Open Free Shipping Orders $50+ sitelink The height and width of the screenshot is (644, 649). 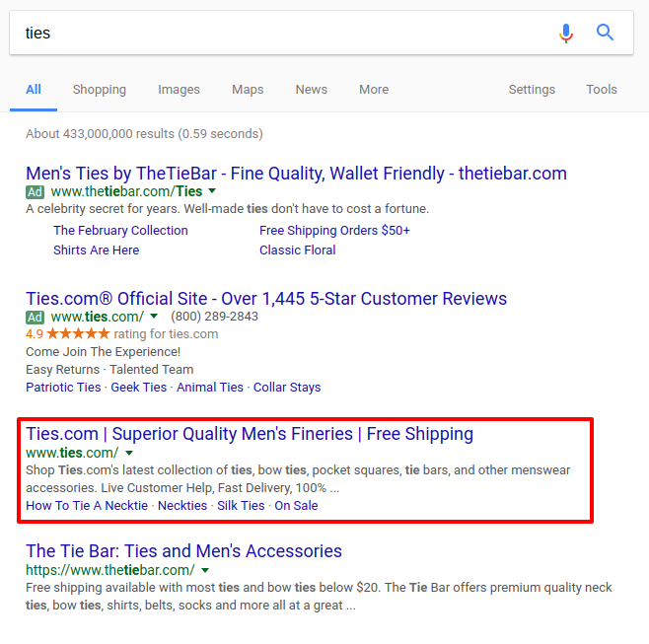[x=334, y=230]
